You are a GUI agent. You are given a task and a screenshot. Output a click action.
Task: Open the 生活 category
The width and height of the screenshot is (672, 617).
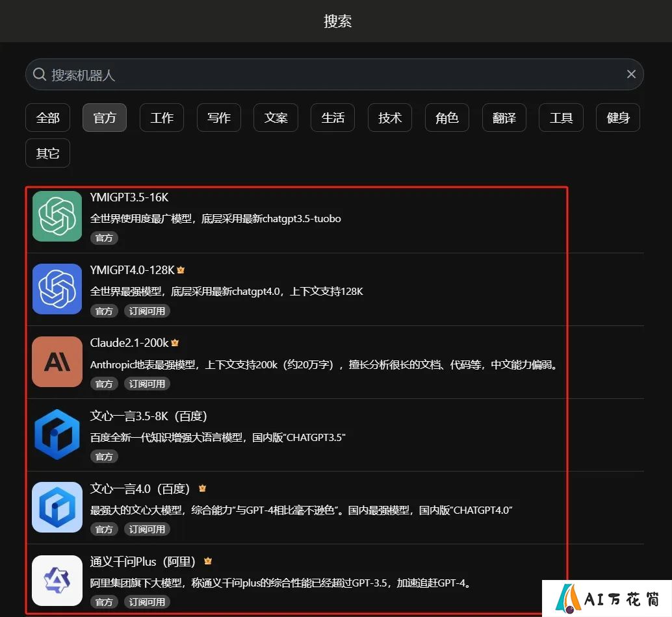(x=333, y=118)
